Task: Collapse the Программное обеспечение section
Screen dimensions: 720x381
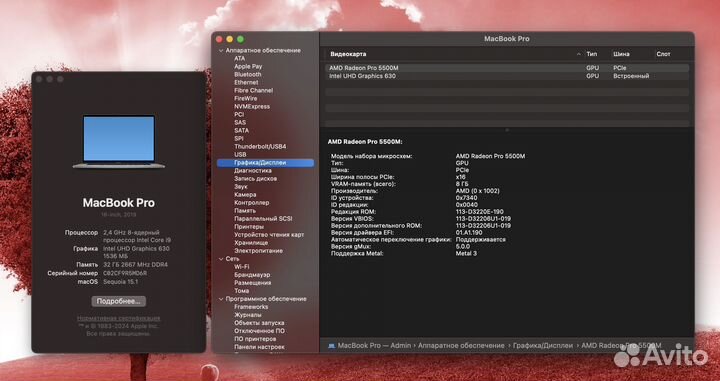Action: [221, 299]
